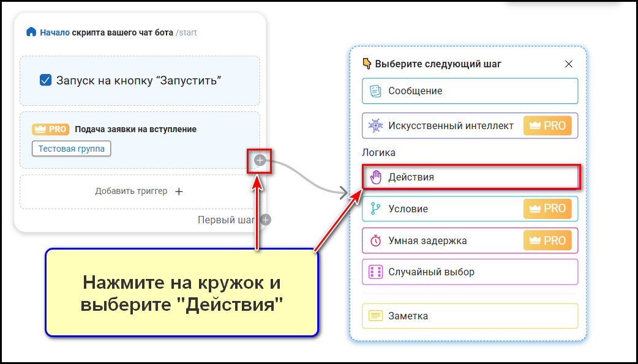Click the Сообщение document icon
This screenshot has height=364, width=638.
375,91
